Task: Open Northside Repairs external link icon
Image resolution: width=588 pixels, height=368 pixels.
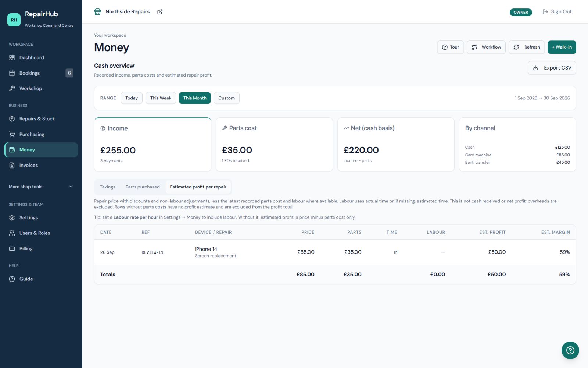Action: (160, 12)
